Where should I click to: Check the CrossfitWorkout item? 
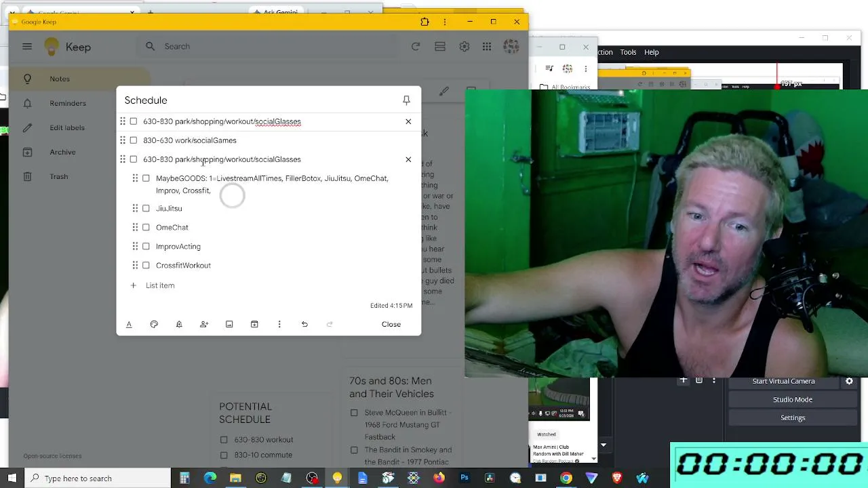click(x=146, y=265)
